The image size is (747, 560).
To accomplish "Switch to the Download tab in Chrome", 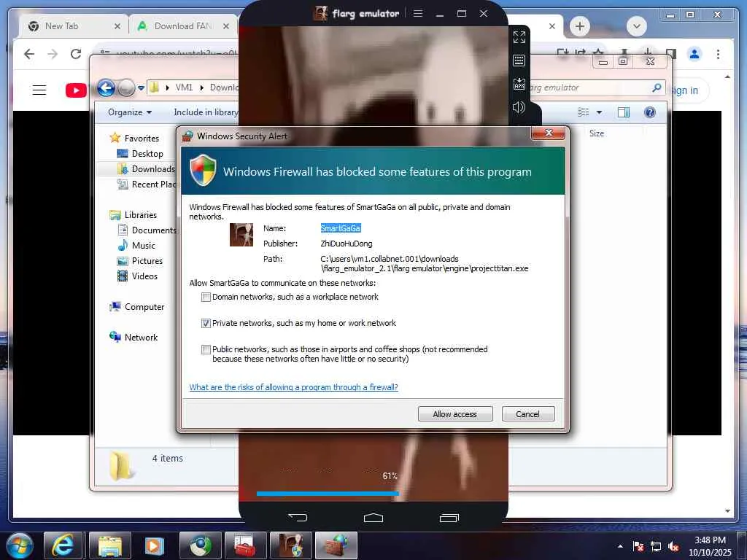I will click(183, 26).
